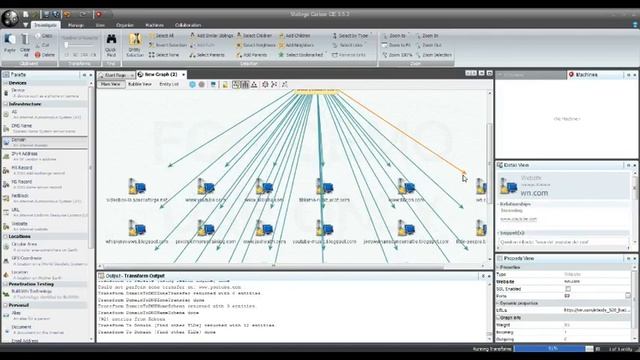Select the Website entity in the Palette
The height and width of the screenshot is (360, 640).
(x=44, y=226)
